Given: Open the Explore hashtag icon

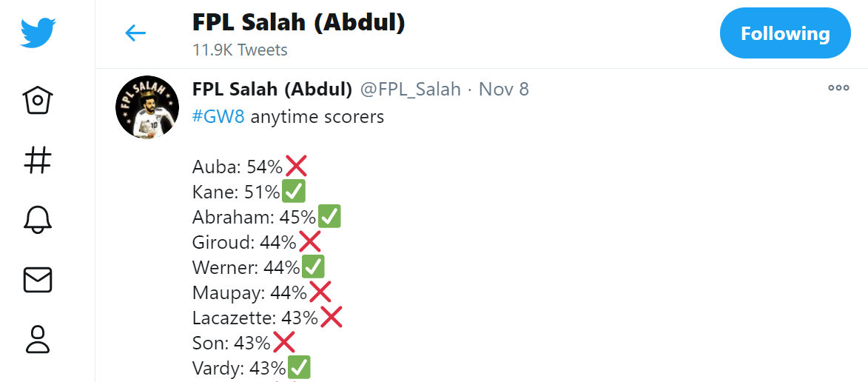Looking at the screenshot, I should 38,161.
